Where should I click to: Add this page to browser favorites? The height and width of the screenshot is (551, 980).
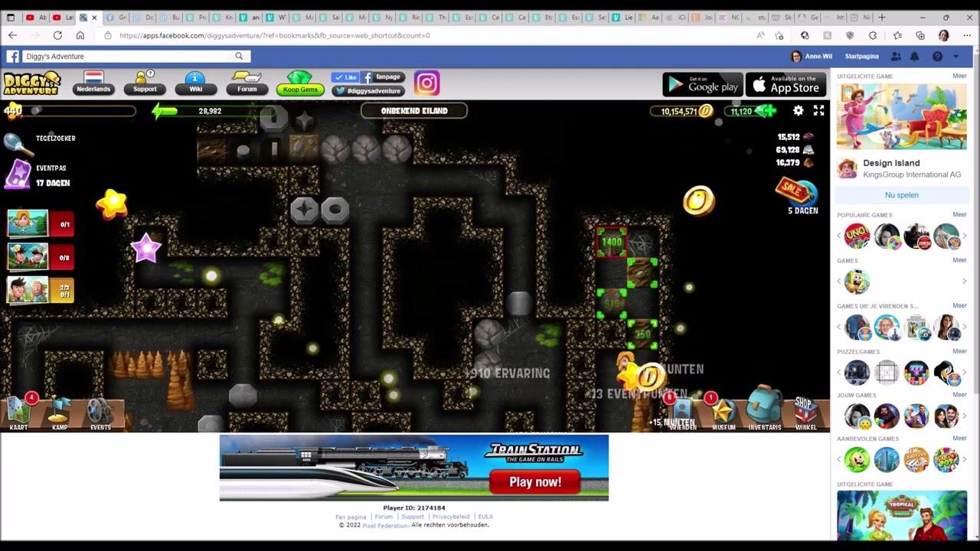pyautogui.click(x=779, y=35)
